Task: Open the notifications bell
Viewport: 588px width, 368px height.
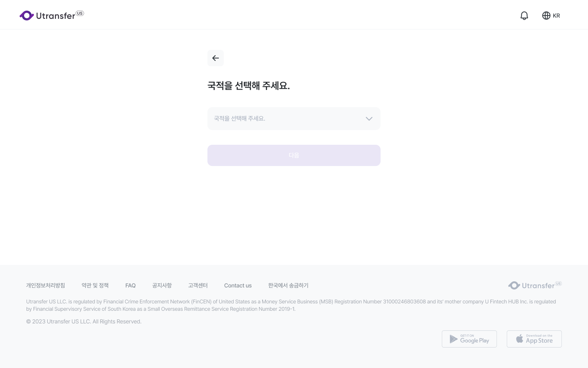Action: (x=524, y=16)
